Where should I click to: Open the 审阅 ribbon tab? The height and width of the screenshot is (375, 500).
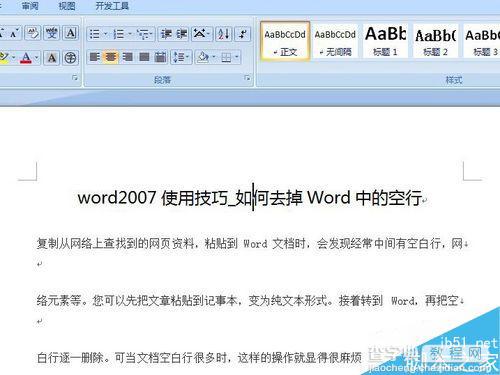pos(30,6)
